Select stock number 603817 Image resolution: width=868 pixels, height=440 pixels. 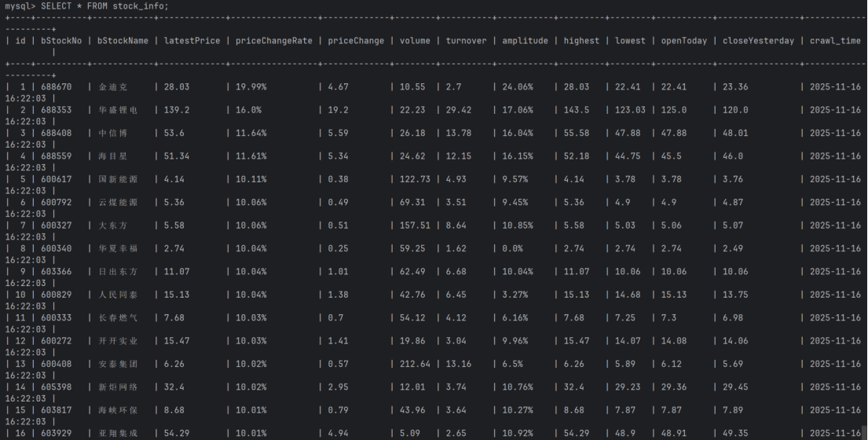point(56,410)
